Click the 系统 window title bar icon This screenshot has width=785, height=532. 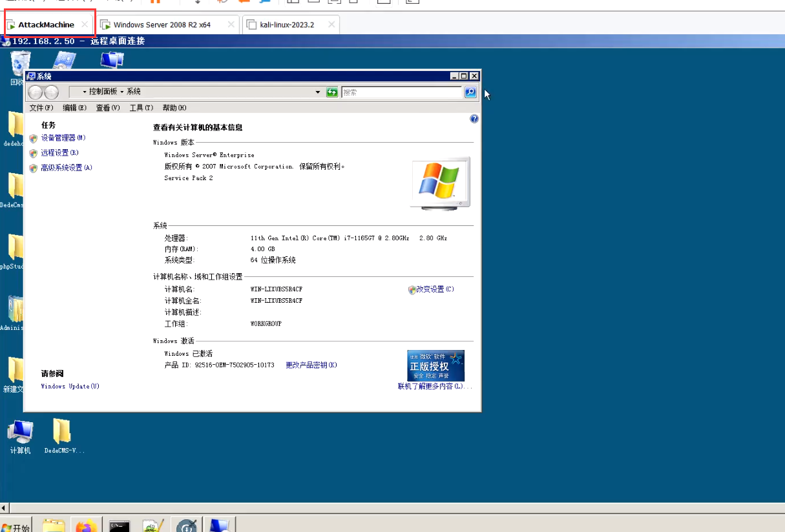coord(31,76)
